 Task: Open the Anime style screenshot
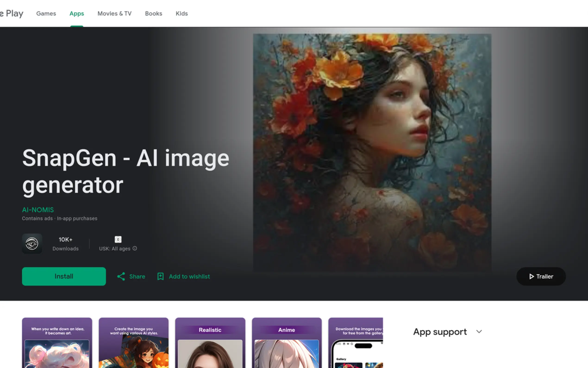pyautogui.click(x=287, y=346)
